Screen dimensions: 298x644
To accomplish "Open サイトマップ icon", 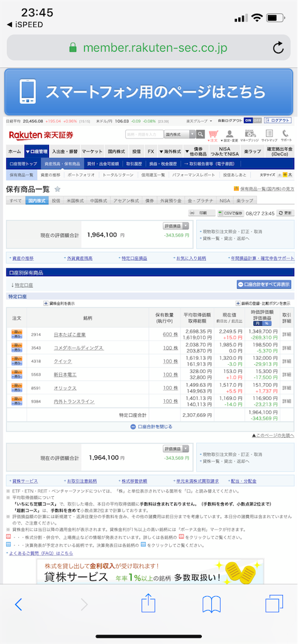I will click(x=269, y=136).
